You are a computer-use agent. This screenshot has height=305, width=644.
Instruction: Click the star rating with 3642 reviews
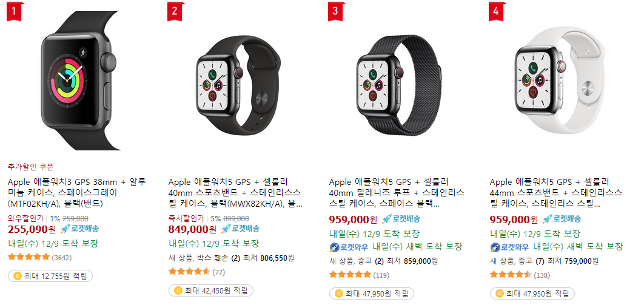(x=29, y=257)
